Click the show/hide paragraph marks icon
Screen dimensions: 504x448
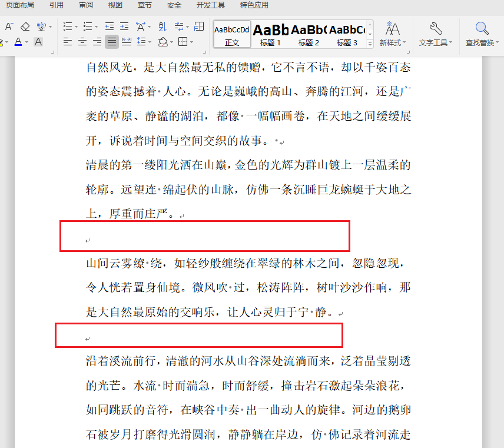(x=179, y=26)
